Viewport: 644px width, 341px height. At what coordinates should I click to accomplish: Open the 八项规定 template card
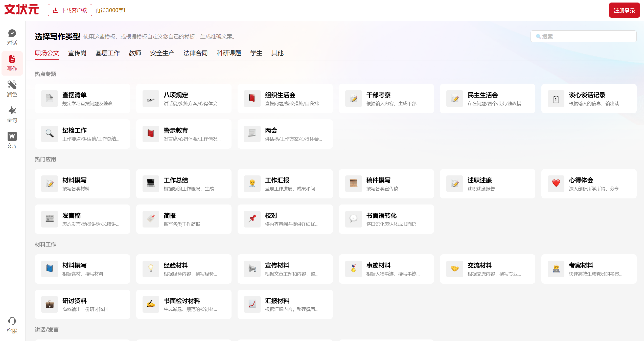coord(183,99)
